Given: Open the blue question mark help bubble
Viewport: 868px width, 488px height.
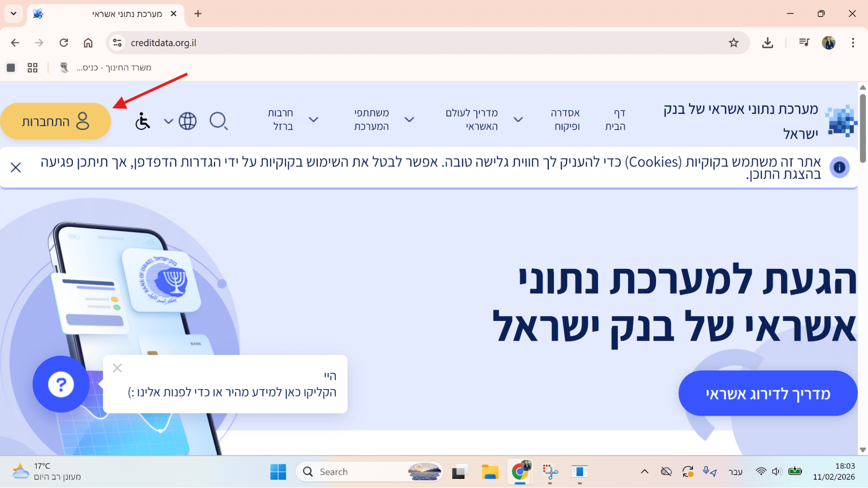Looking at the screenshot, I should (x=61, y=384).
